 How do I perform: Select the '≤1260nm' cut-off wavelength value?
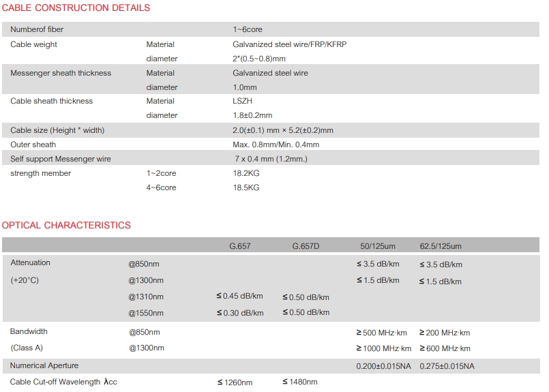click(235, 382)
